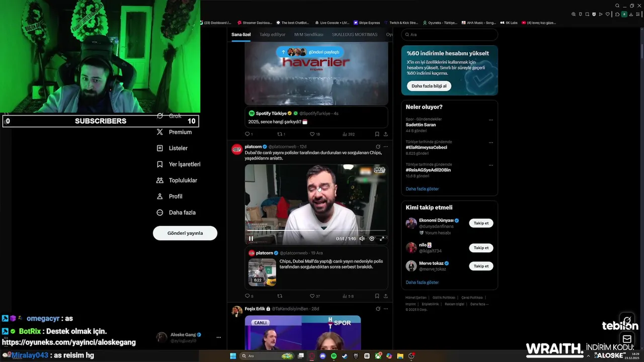Open the options for the #ElaRümeysaCebeci trend
This screenshot has height=362, width=644.
pyautogui.click(x=491, y=143)
